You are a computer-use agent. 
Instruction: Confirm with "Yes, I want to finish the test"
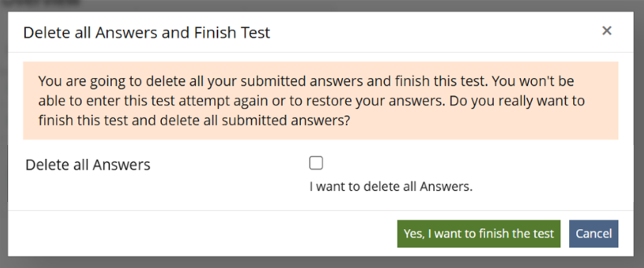[478, 234]
